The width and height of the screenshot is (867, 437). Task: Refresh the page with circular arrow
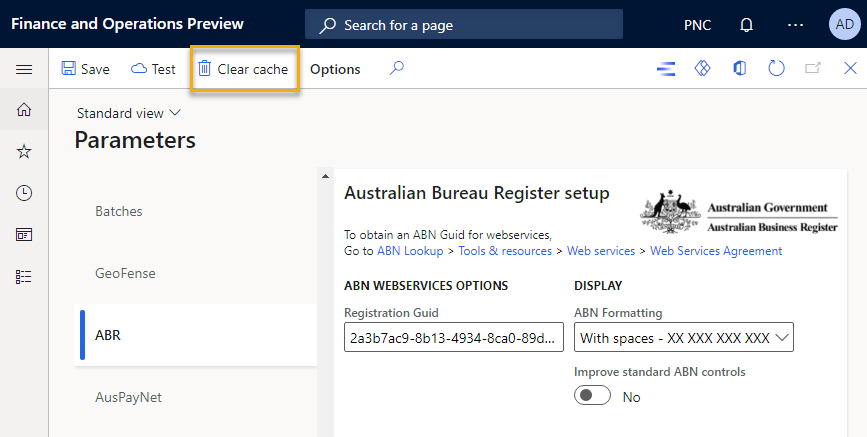point(776,69)
